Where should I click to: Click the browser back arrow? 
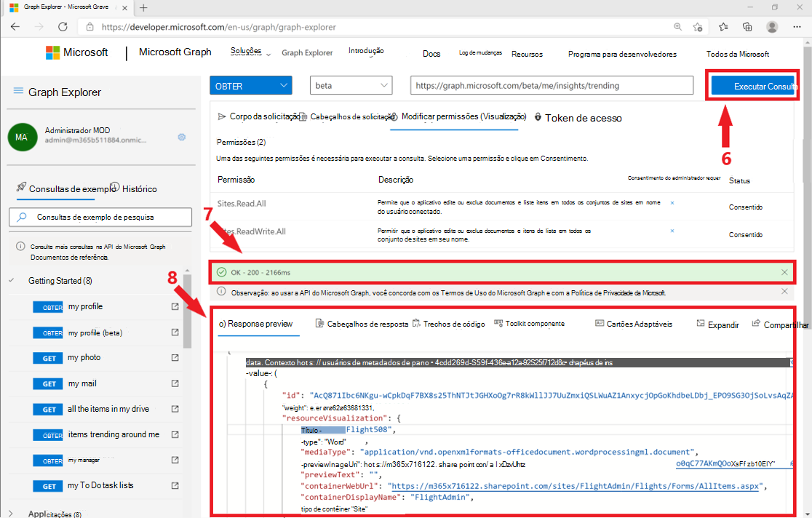pyautogui.click(x=15, y=26)
